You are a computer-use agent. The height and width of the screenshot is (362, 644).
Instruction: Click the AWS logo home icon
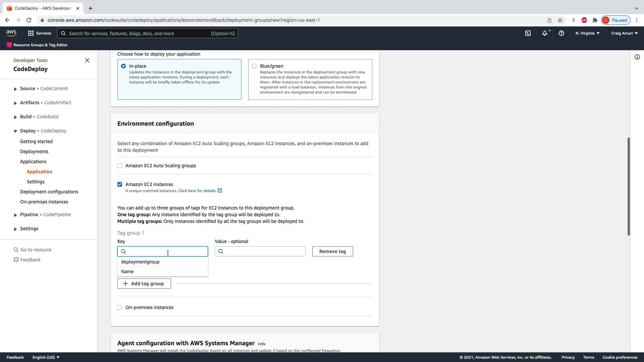(x=11, y=33)
